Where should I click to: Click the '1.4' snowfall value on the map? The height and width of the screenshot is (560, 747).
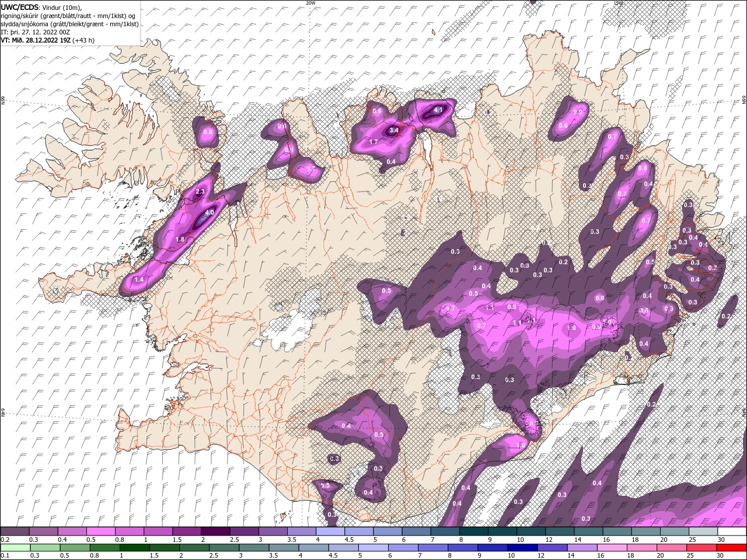pos(139,280)
